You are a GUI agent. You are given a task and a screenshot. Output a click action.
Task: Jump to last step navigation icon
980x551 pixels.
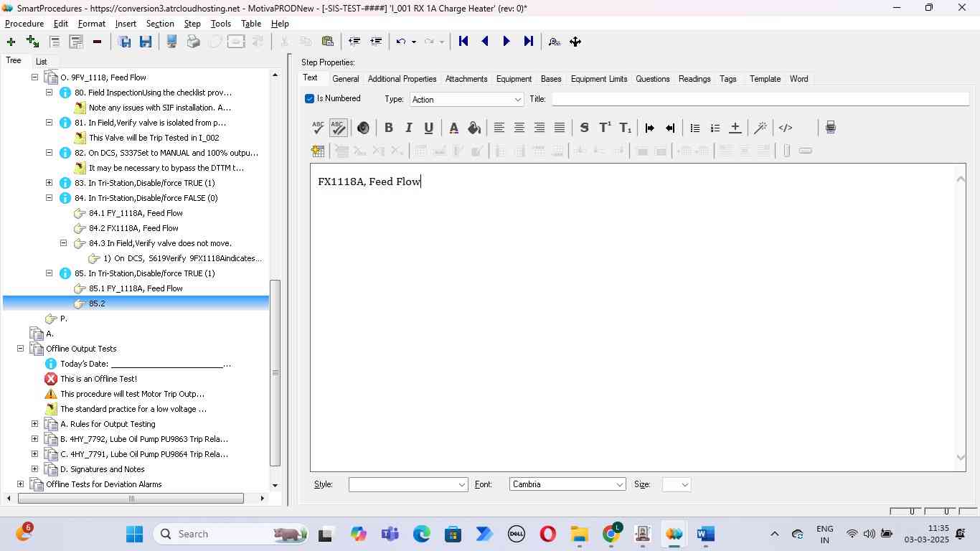528,42
